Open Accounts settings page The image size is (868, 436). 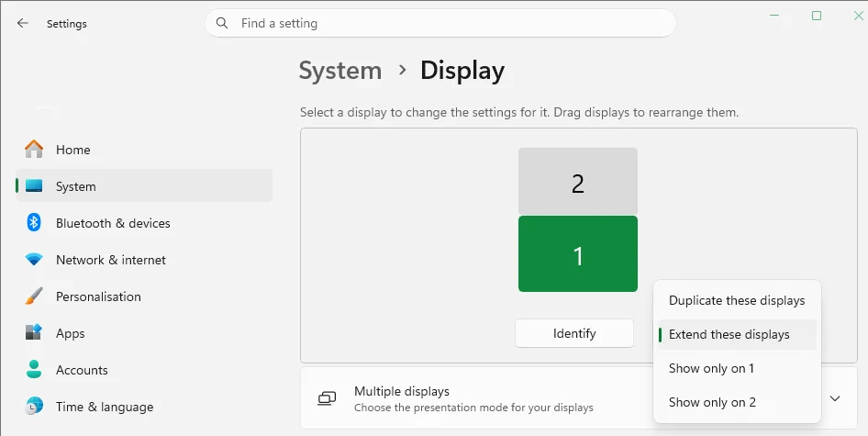point(144,370)
